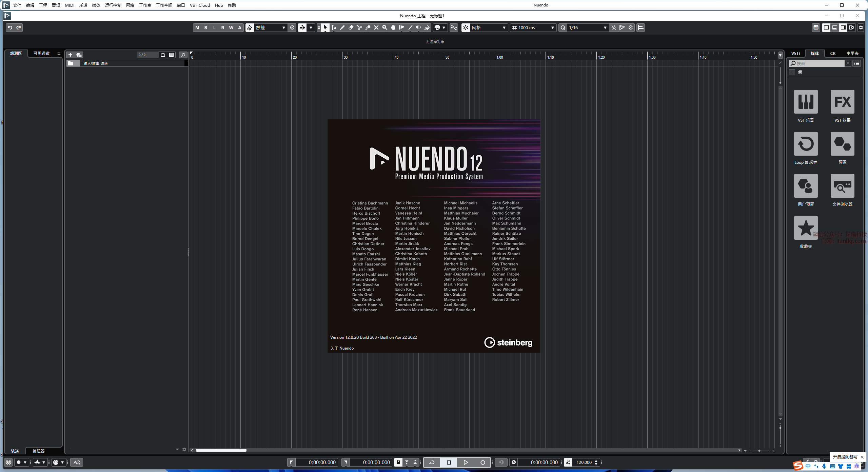This screenshot has width=868, height=472.
Task: Open the MIDI menu
Action: [x=70, y=5]
